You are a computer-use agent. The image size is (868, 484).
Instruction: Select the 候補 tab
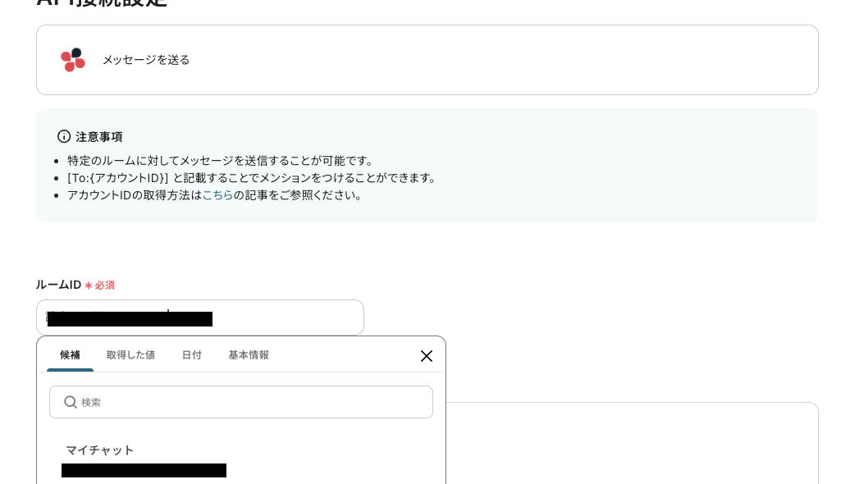tap(70, 355)
